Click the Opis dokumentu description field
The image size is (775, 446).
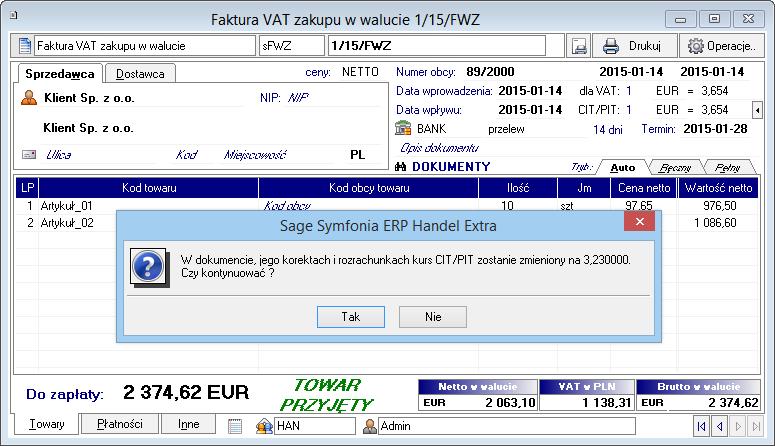coord(439,147)
